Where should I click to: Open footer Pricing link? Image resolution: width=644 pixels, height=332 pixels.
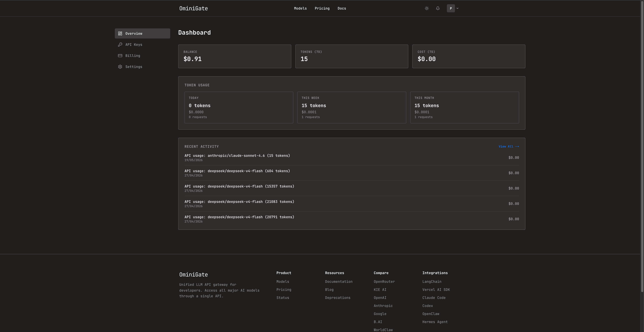coord(284,290)
